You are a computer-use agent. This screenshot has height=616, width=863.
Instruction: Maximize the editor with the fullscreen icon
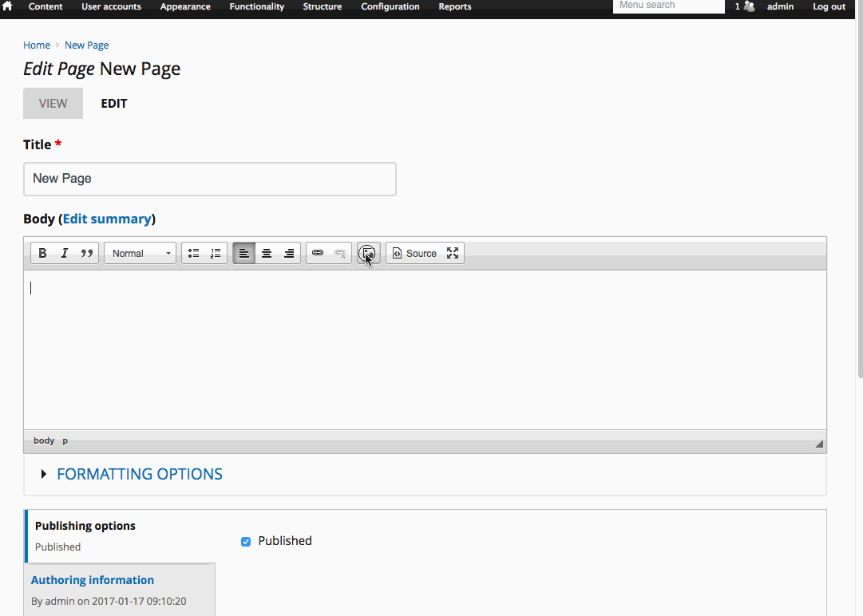click(x=453, y=253)
